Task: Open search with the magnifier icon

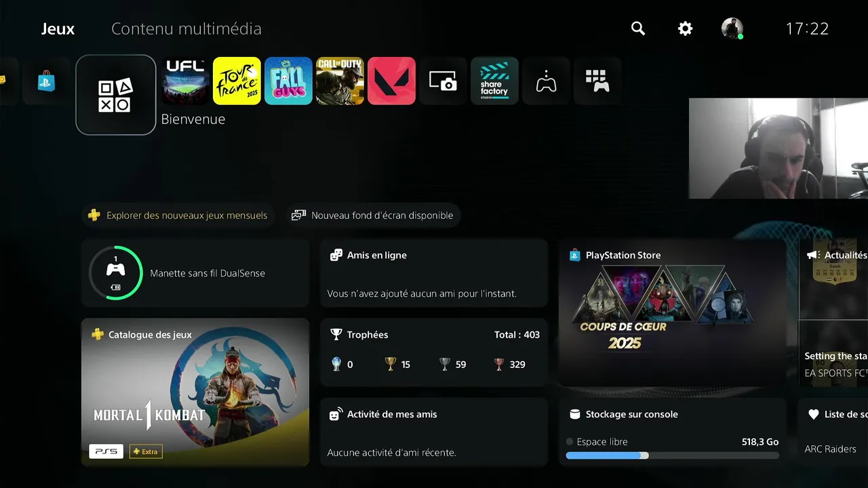Action: click(638, 28)
